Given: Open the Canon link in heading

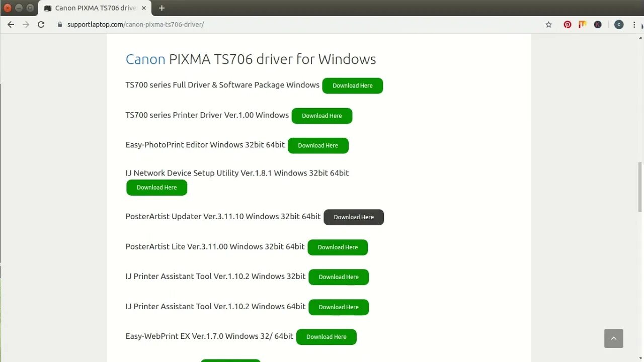Looking at the screenshot, I should pos(145,59).
